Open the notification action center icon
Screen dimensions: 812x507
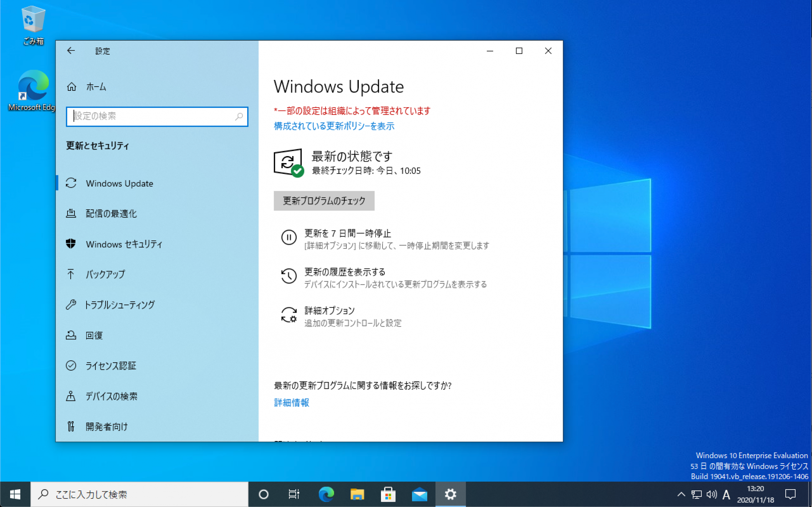point(790,494)
